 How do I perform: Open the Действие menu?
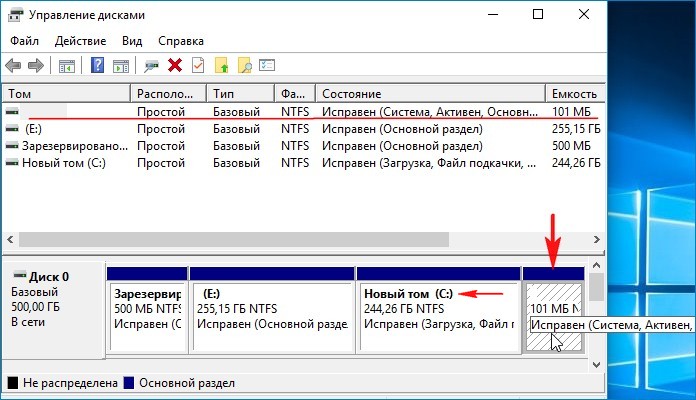[80, 41]
